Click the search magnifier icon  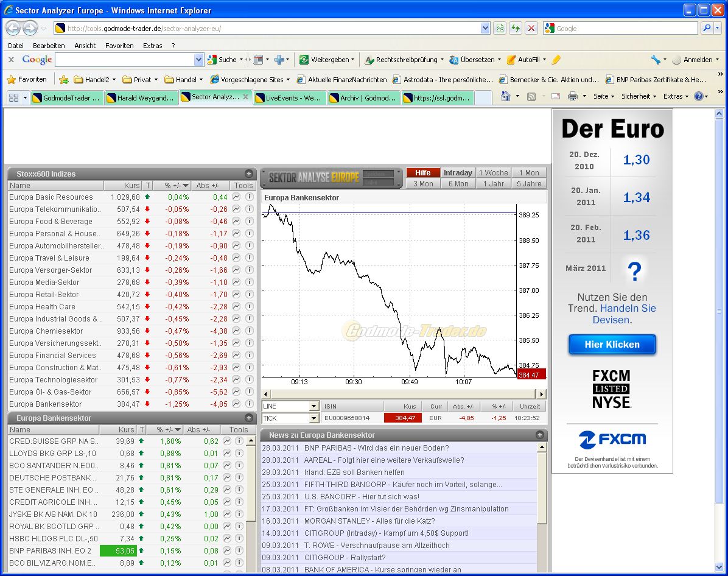[707, 29]
